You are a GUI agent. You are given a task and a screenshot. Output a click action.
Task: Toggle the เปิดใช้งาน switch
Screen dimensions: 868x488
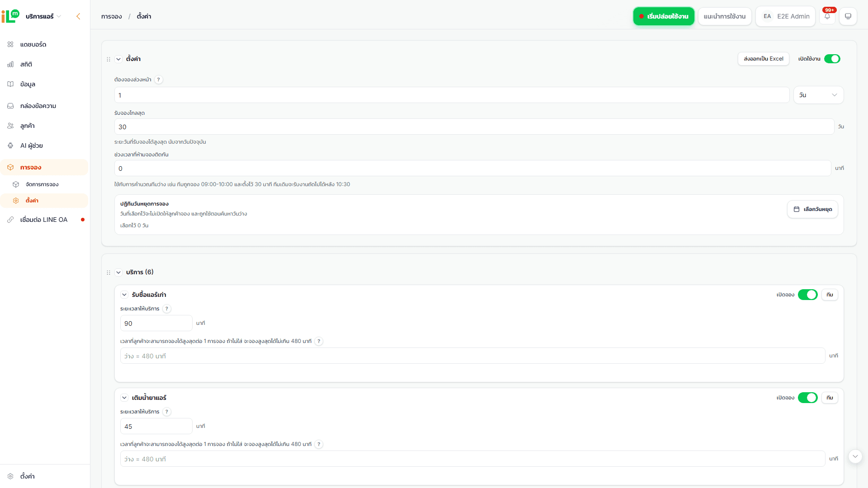832,59
